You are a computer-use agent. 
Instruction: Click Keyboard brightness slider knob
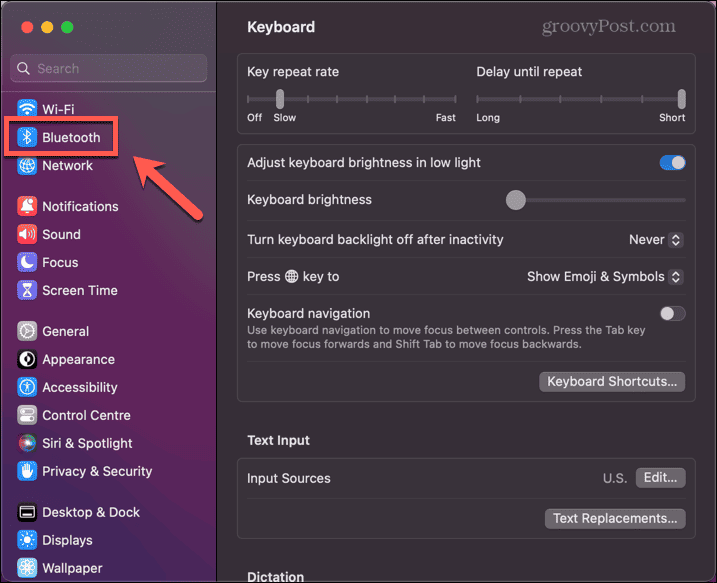coord(516,200)
